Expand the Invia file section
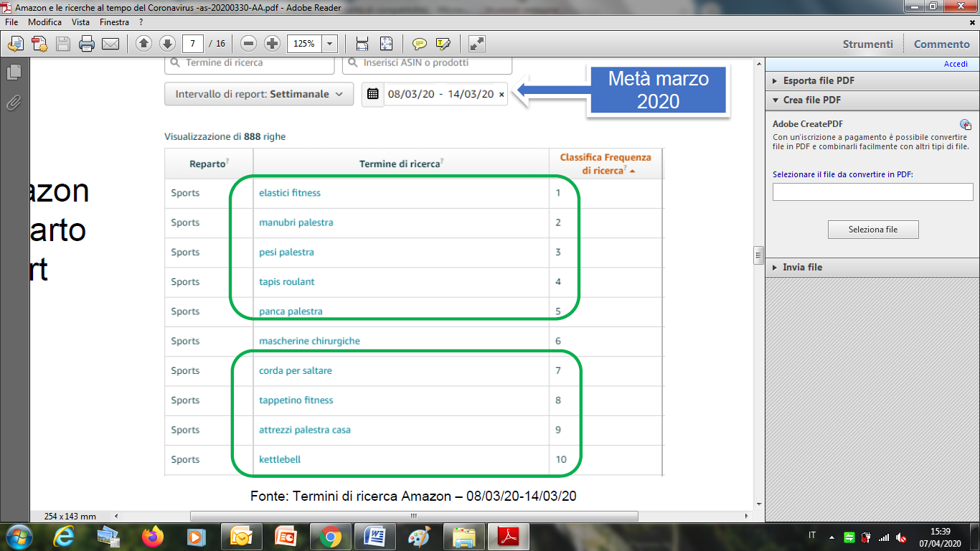980x551 pixels. (802, 267)
